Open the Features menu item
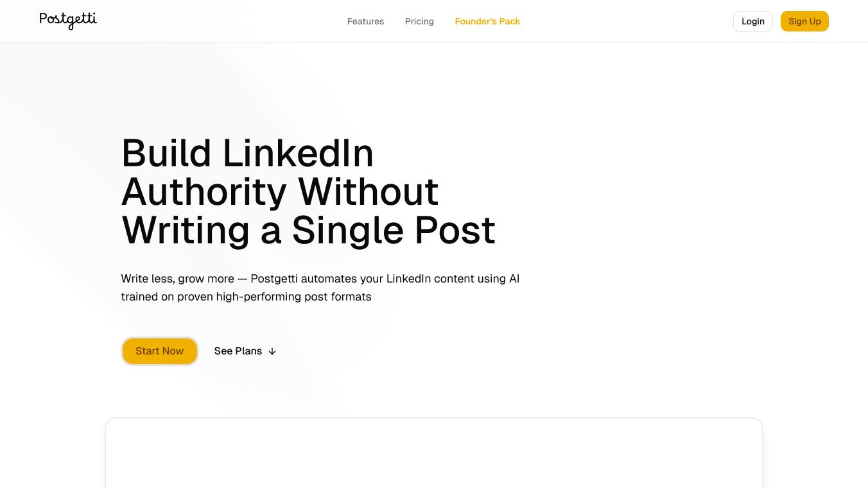 365,21
